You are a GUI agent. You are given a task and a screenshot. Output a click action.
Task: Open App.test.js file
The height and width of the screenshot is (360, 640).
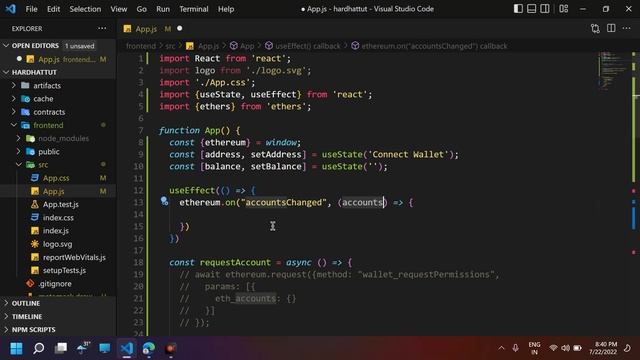[58, 204]
